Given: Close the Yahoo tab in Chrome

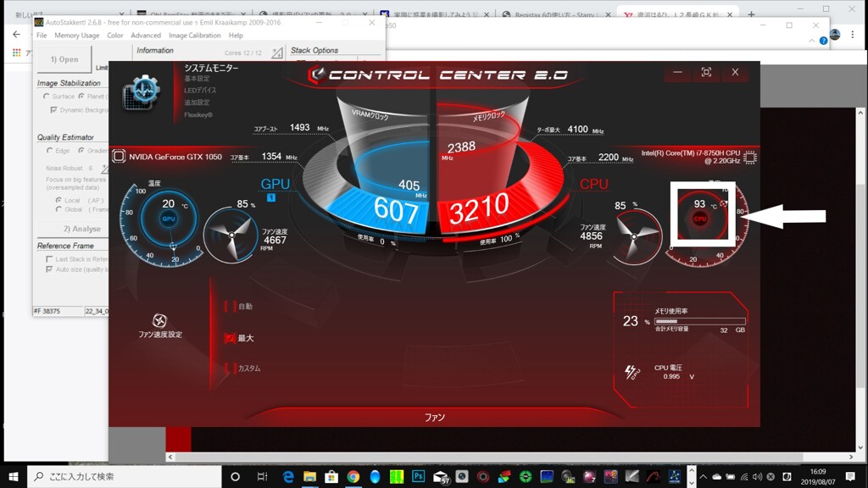Looking at the screenshot, I should pos(730,14).
